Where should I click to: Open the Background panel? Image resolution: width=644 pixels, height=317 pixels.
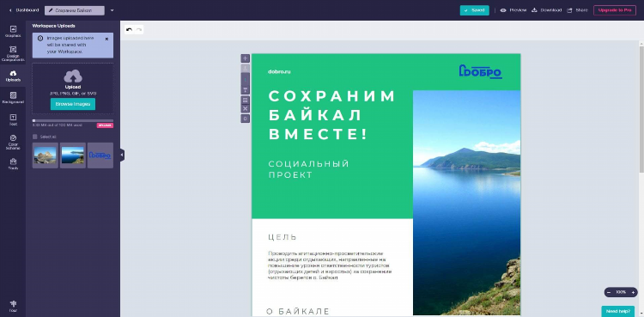pos(13,98)
